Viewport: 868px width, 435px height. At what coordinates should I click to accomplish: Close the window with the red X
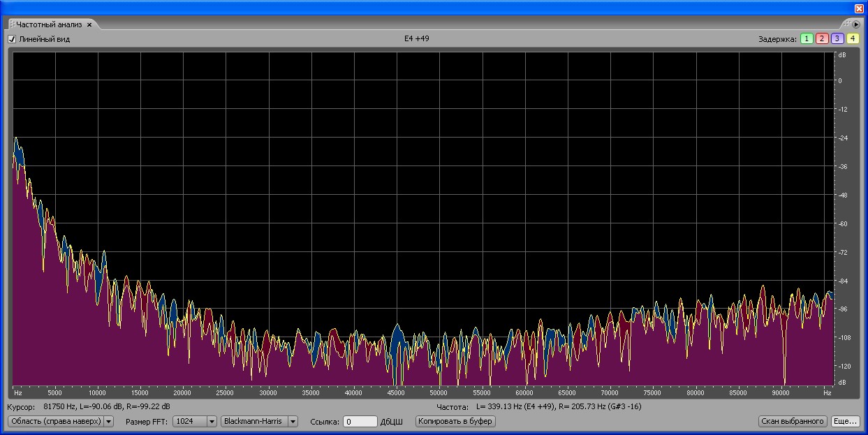859,8
